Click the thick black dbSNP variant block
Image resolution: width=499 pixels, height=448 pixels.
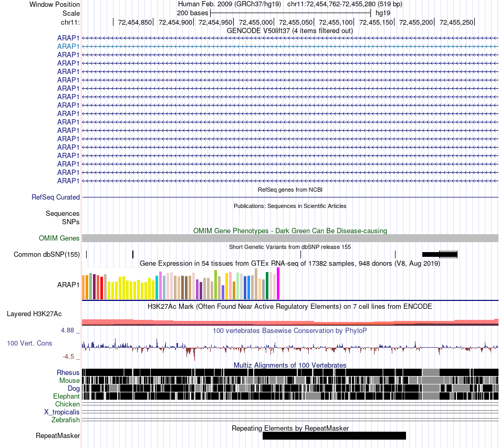(431, 254)
